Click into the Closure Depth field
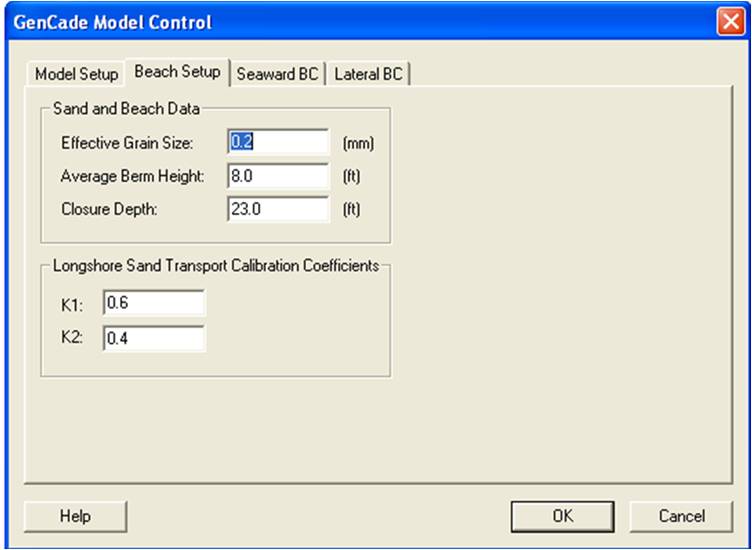The width and height of the screenshot is (752, 550). [x=279, y=209]
